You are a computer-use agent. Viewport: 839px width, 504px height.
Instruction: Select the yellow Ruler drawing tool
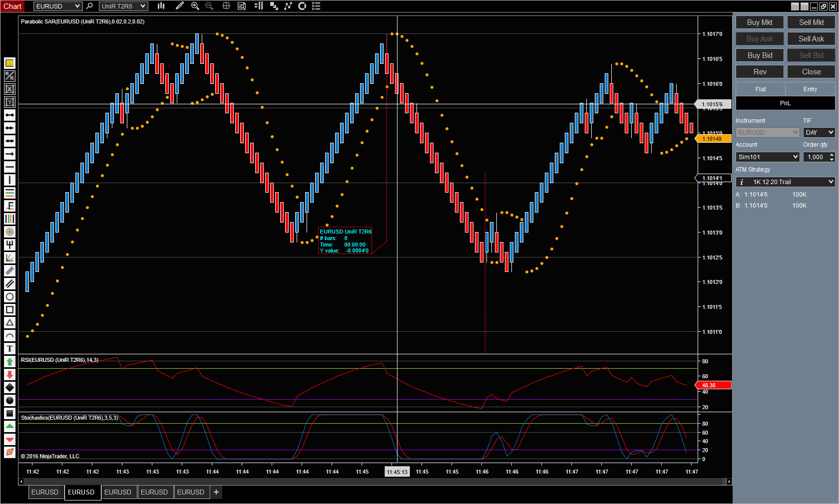click(x=9, y=63)
